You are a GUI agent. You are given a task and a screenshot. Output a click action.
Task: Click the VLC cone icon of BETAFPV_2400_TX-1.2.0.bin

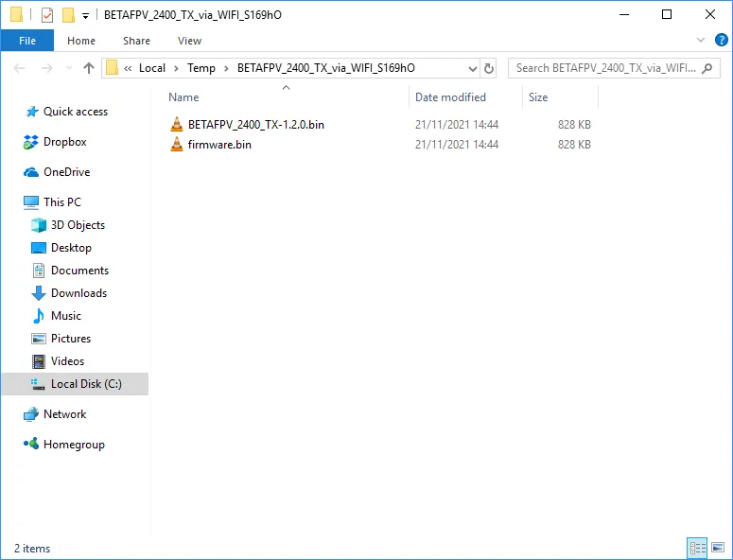pyautogui.click(x=177, y=124)
